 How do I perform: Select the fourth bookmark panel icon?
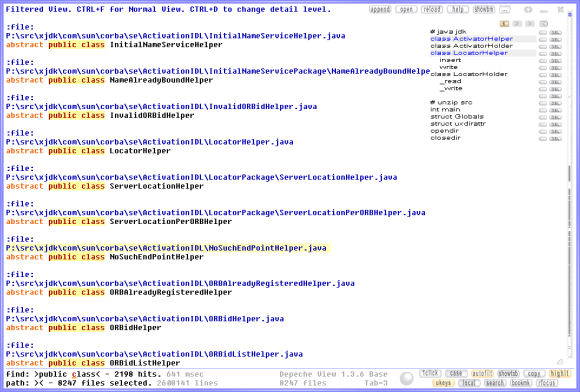click(x=543, y=24)
